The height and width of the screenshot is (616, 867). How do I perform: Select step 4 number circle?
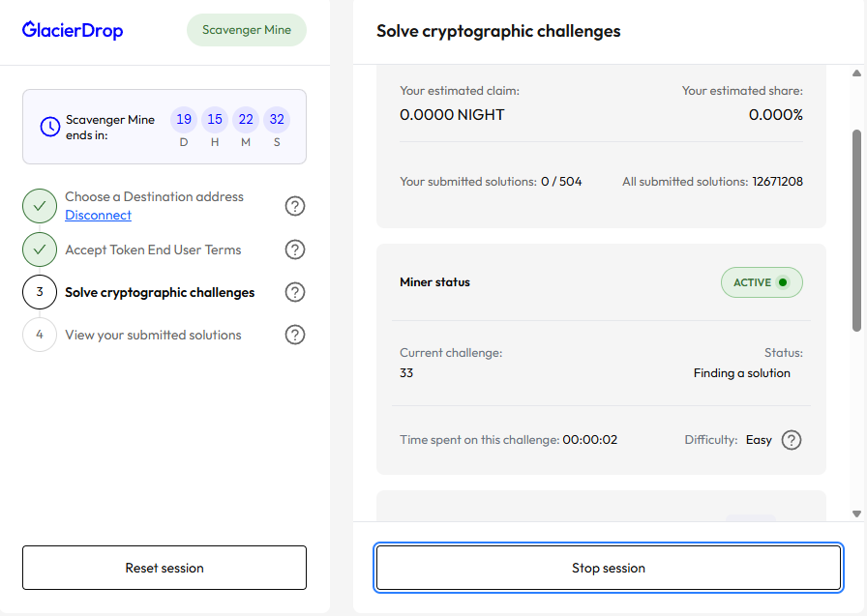click(40, 335)
